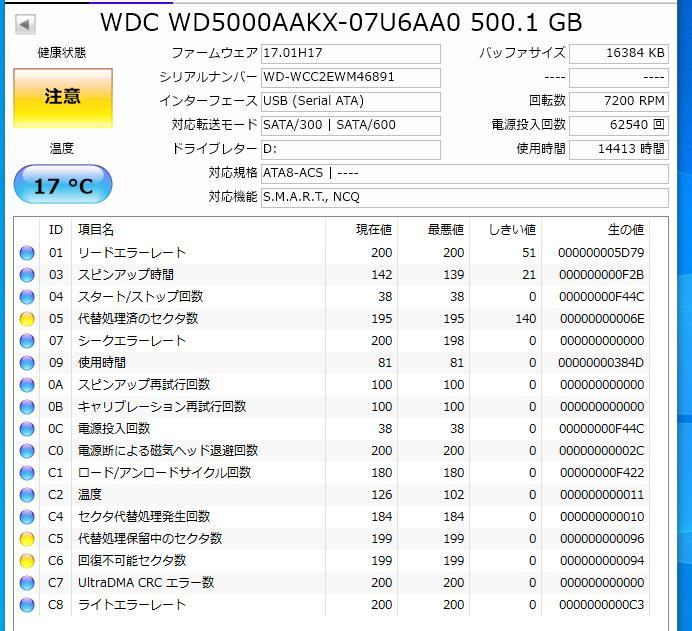Click the blue status icon for ID C2
The image size is (692, 631).
pyautogui.click(x=27, y=495)
